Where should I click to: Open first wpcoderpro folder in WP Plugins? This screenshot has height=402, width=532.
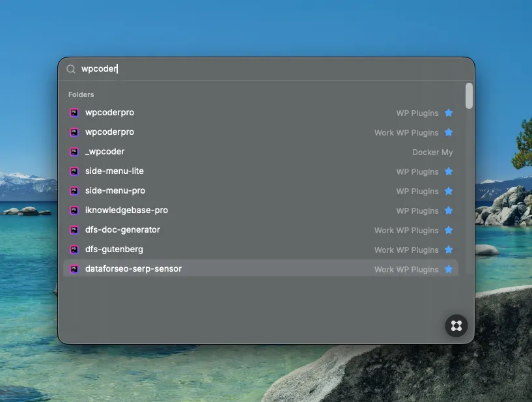260,112
